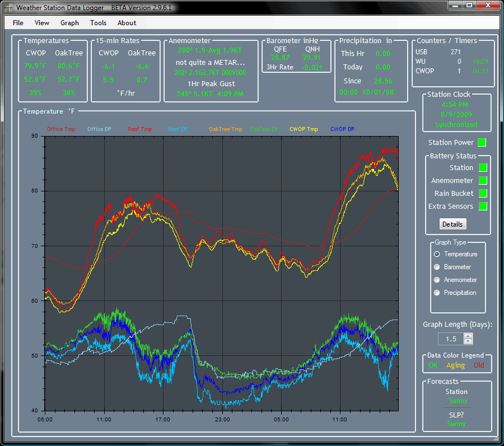
Task: Click the 15-min CWOP rate -6.1
Action: coord(108,67)
